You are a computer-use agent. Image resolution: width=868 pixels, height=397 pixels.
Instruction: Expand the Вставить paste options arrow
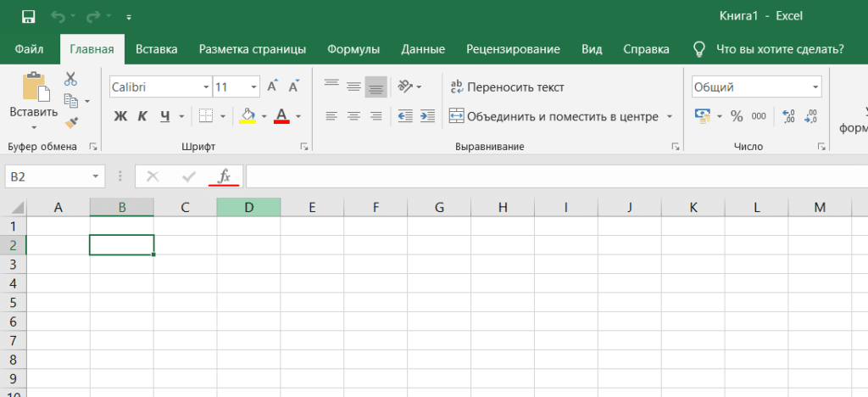pos(34,127)
